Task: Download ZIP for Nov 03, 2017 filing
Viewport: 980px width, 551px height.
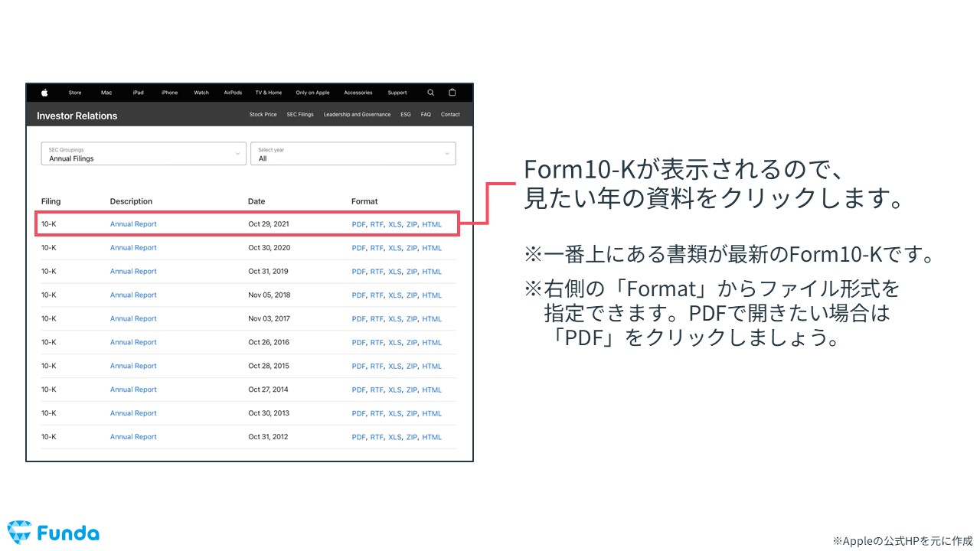Action: [x=412, y=319]
